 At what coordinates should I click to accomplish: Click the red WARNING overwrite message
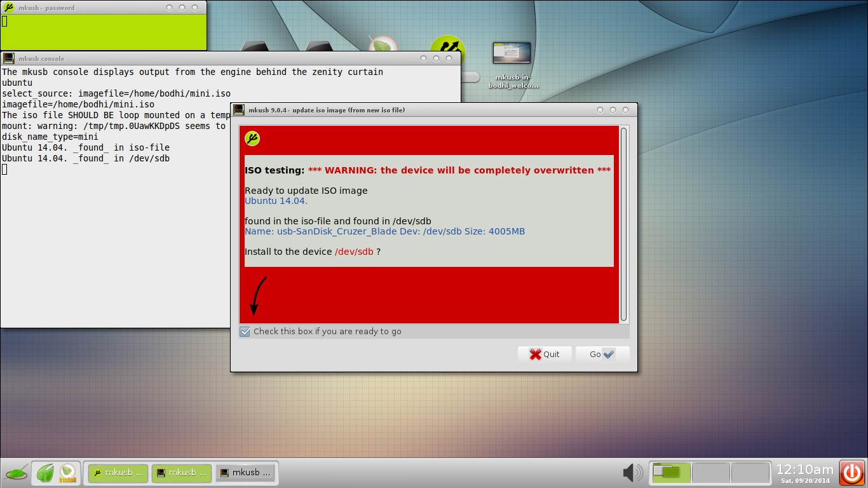coord(459,170)
